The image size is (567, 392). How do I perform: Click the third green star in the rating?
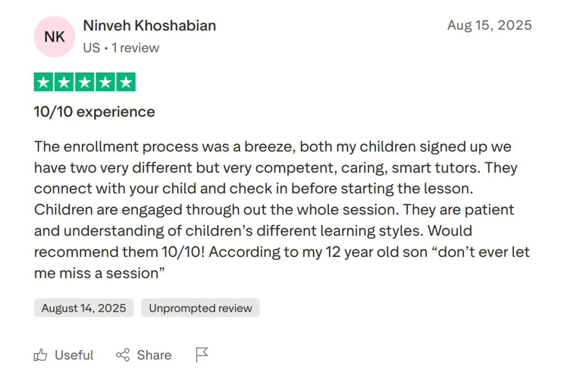85,81
